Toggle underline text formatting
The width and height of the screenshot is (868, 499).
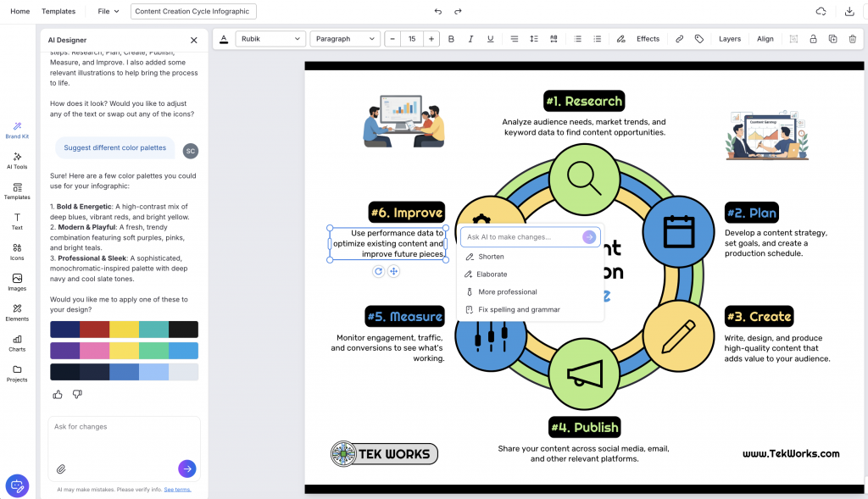click(491, 39)
